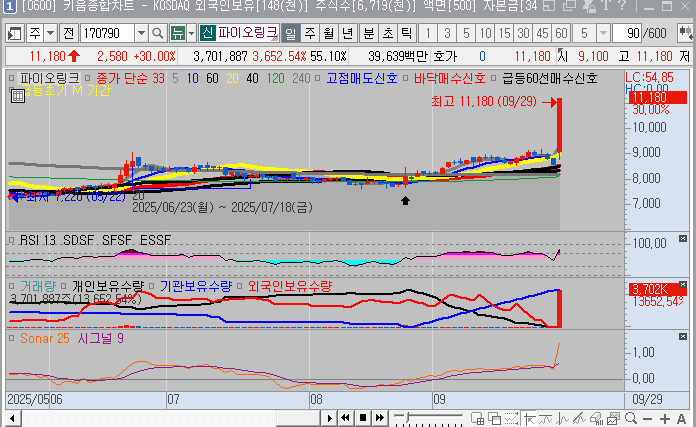Image resolution: width=696 pixels, height=427 pixels.
Task: Switch to 초 second chart tab
Action: click(x=388, y=33)
